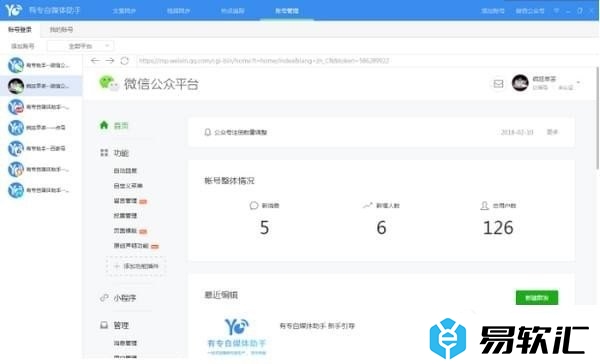Switch to the 视频同步 tab
The image size is (600, 364).
(178, 11)
